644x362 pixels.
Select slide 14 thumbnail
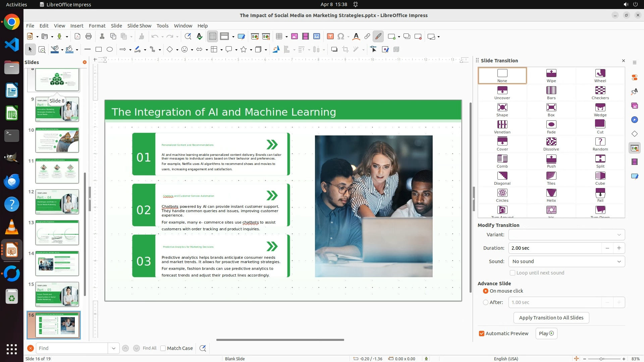tap(57, 263)
